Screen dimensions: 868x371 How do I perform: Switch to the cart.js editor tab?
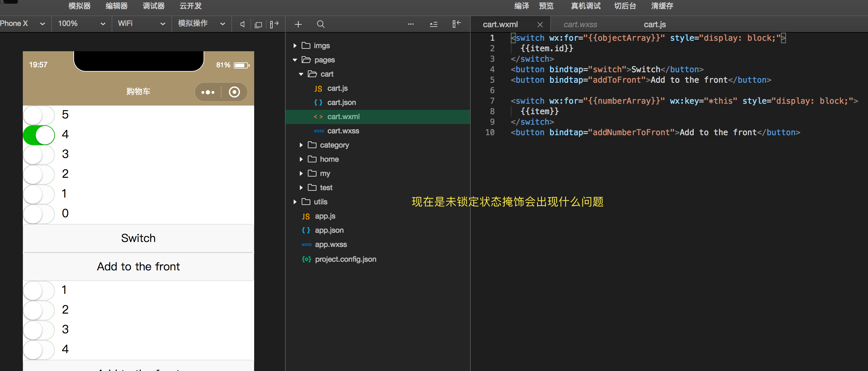654,25
